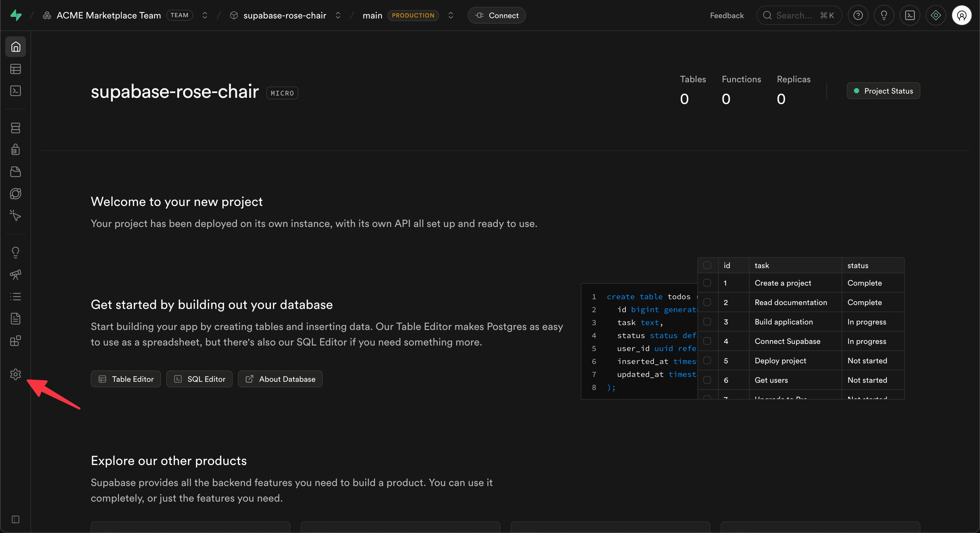Open SQL Editor icon in sidebar

point(16,91)
